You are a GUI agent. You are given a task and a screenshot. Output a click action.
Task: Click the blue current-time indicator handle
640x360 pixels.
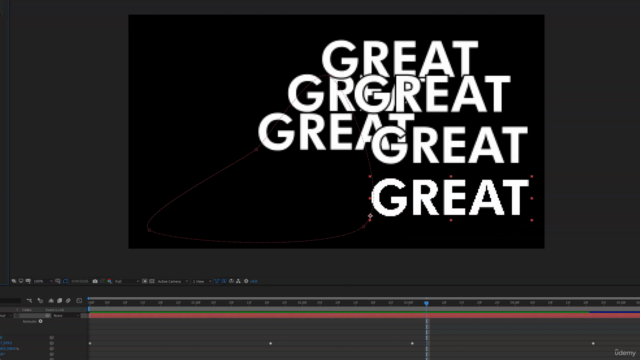pyautogui.click(x=427, y=303)
